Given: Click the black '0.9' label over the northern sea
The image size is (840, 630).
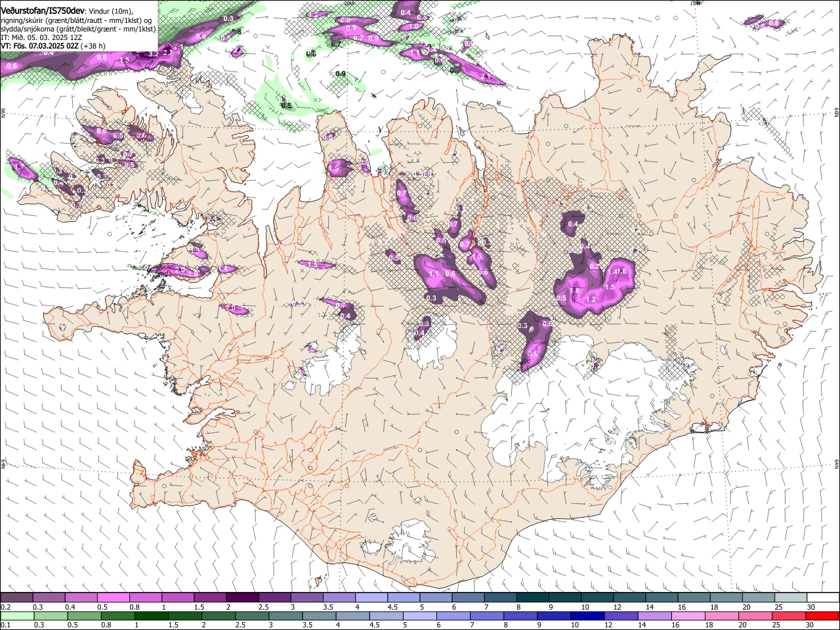Looking at the screenshot, I should point(341,73).
